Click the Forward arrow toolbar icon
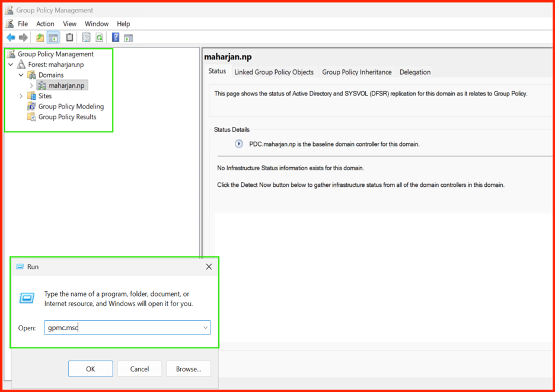The width and height of the screenshot is (555, 392). pyautogui.click(x=23, y=37)
